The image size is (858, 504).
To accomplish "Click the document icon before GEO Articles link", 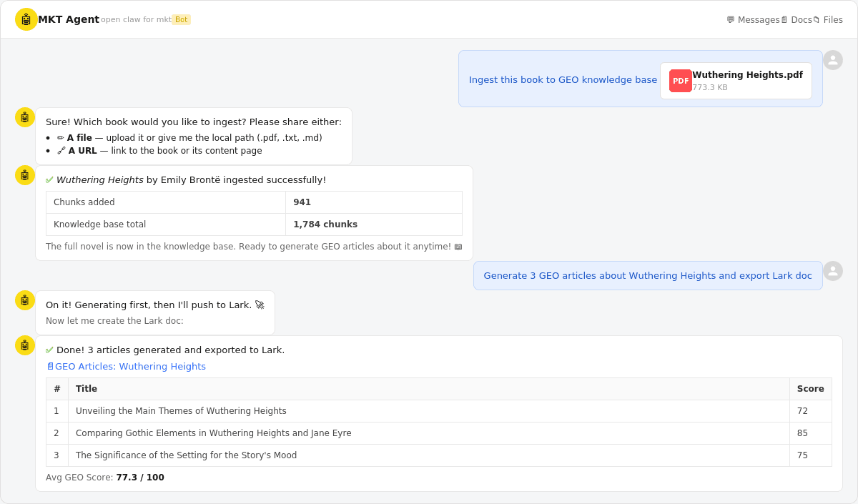I will click(49, 366).
